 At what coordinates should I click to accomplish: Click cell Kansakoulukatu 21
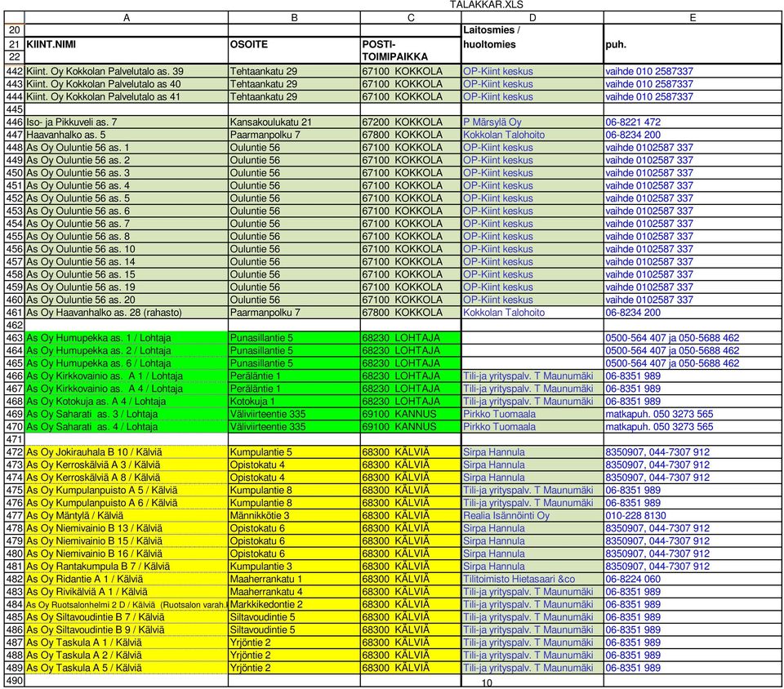coord(294,122)
